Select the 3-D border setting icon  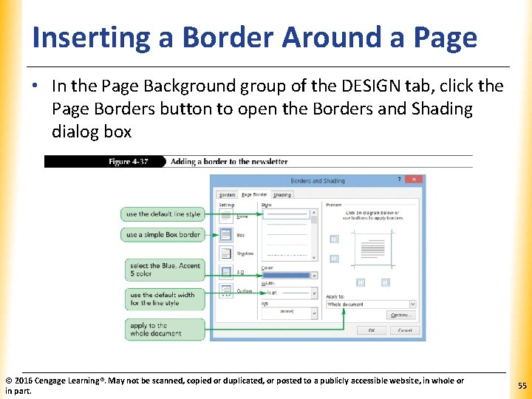226,272
